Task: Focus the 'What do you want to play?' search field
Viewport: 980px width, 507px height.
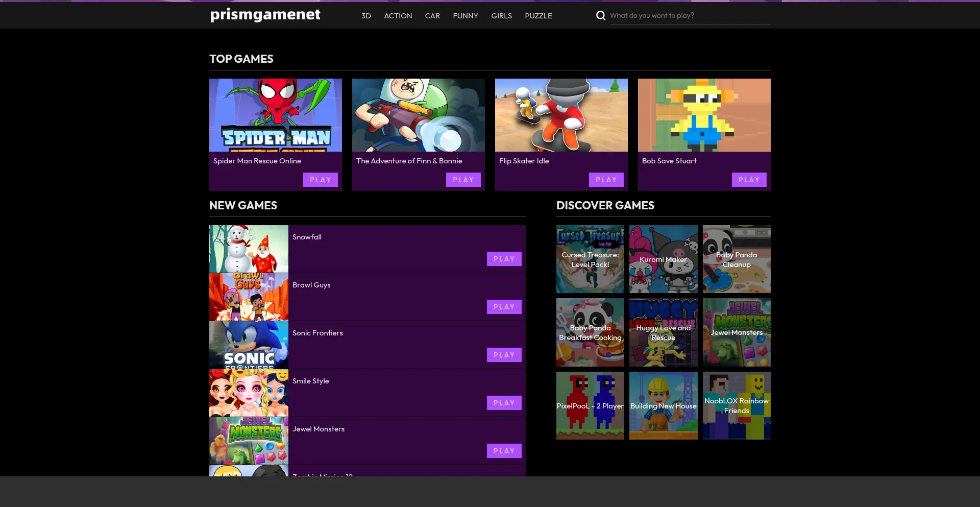Action: coord(690,16)
